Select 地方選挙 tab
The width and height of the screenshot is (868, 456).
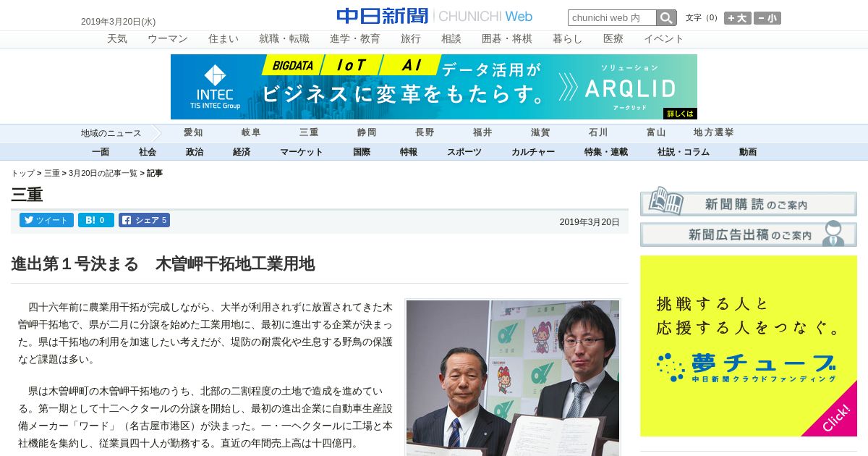[714, 132]
